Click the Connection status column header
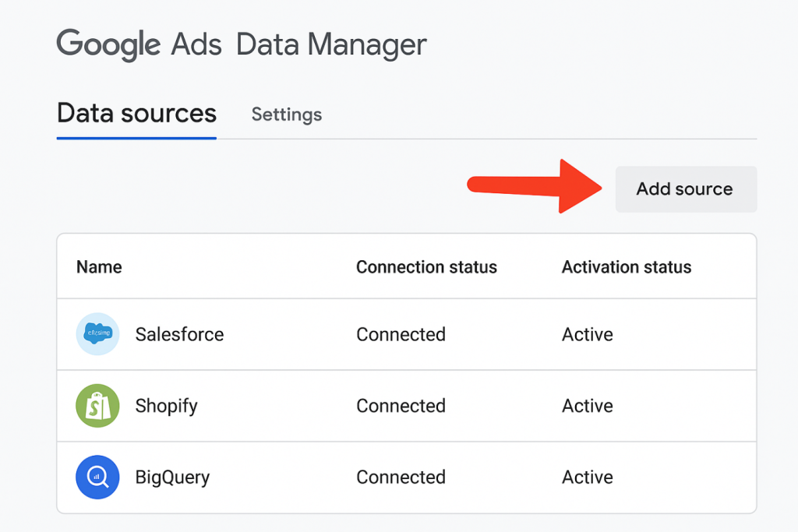Image resolution: width=798 pixels, height=532 pixels. click(x=426, y=267)
